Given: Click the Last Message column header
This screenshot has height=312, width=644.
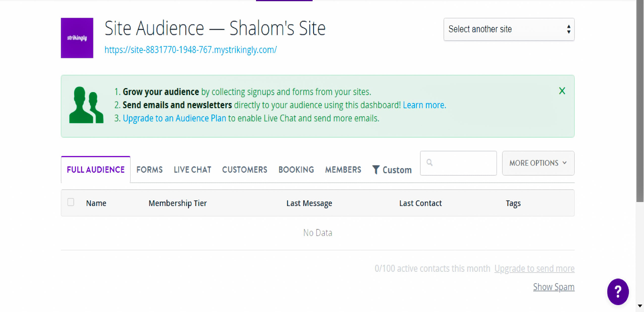Looking at the screenshot, I should [309, 203].
